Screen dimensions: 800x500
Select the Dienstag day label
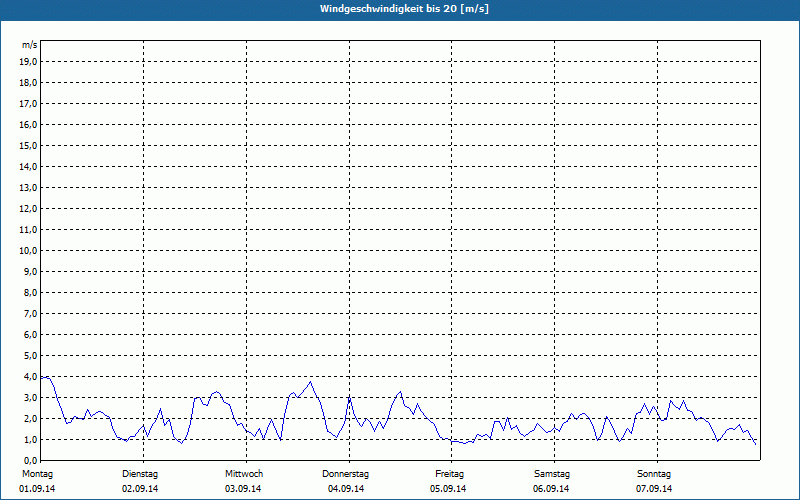coord(140,474)
